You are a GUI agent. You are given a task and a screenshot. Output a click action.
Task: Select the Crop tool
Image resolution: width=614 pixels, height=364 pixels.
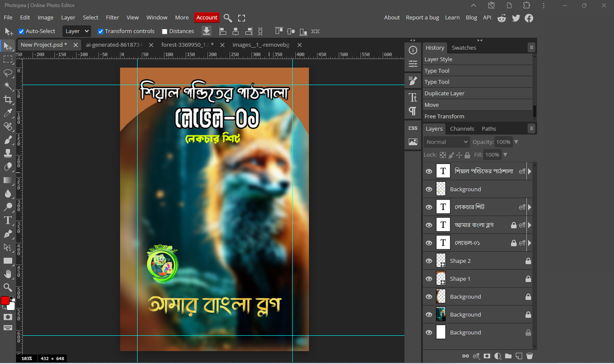pyautogui.click(x=8, y=100)
